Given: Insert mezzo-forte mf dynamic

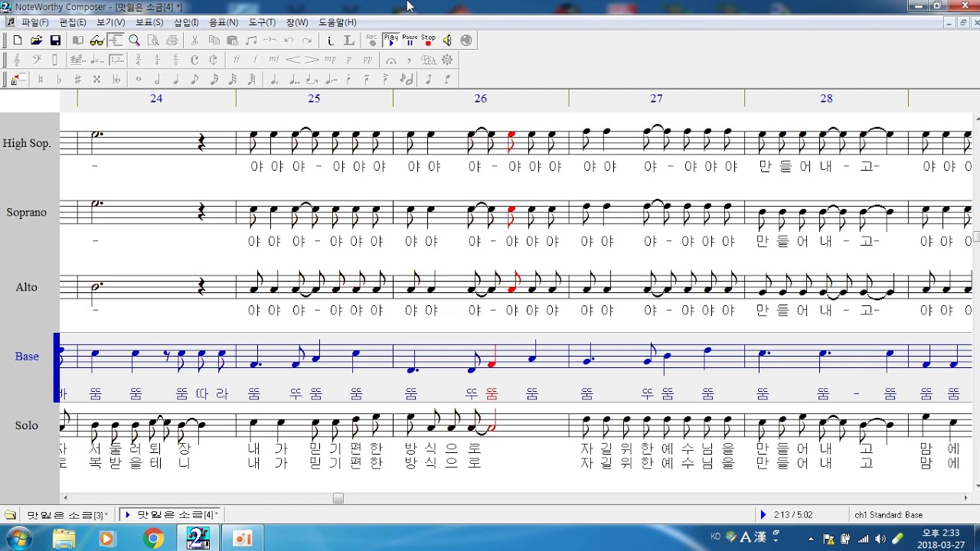Looking at the screenshot, I should (273, 60).
